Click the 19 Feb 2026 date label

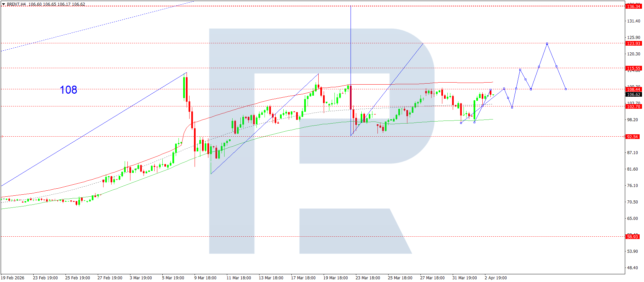[12, 278]
